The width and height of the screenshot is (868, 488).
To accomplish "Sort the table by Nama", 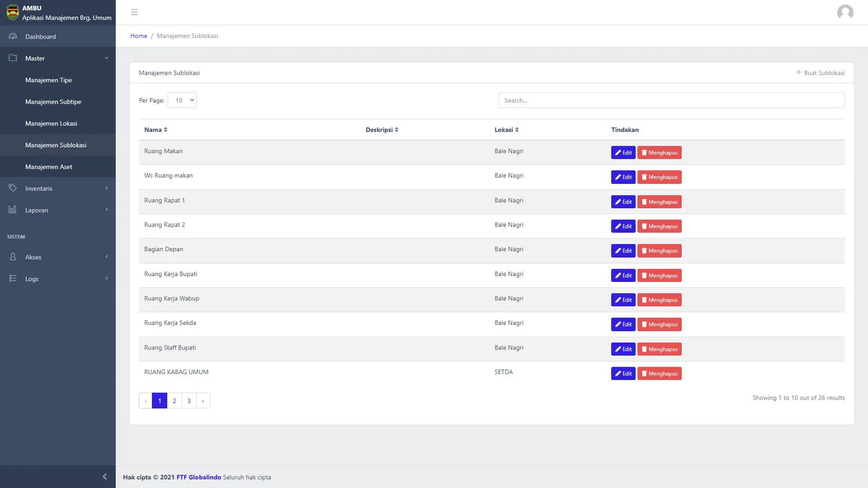I will tap(156, 130).
